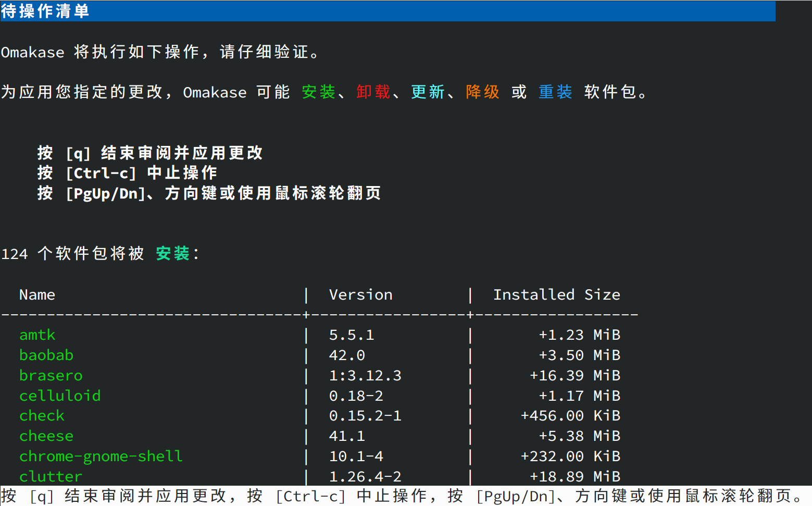
Task: Click package name amtk
Action: click(x=37, y=335)
